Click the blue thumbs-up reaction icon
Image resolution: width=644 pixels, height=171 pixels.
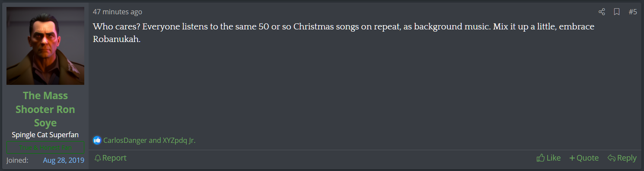click(x=97, y=140)
